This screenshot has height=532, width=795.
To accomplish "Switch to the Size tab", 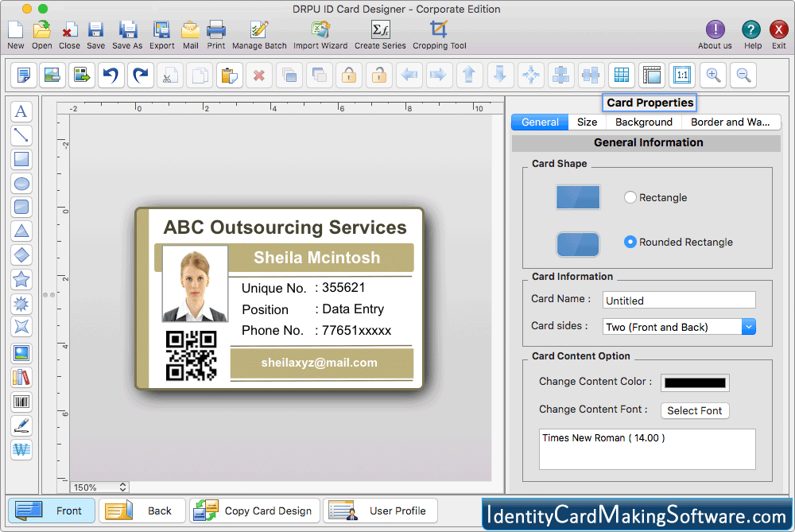I will (x=588, y=122).
